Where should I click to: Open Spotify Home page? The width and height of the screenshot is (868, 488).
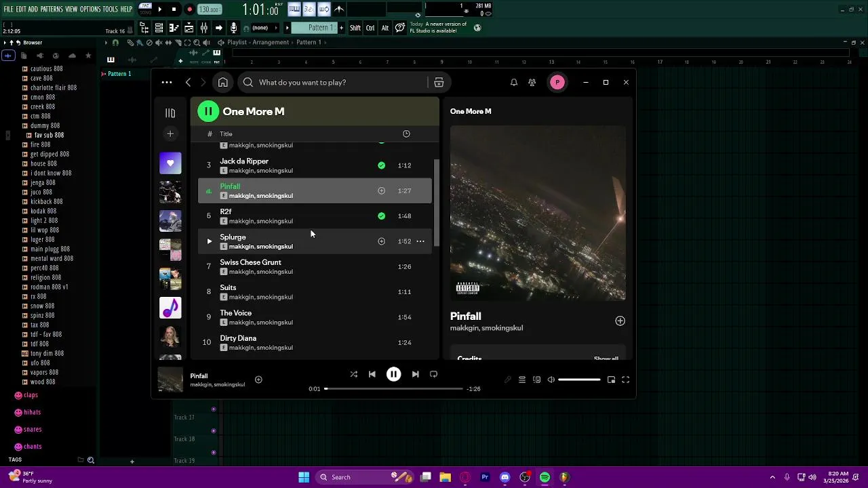click(x=222, y=82)
